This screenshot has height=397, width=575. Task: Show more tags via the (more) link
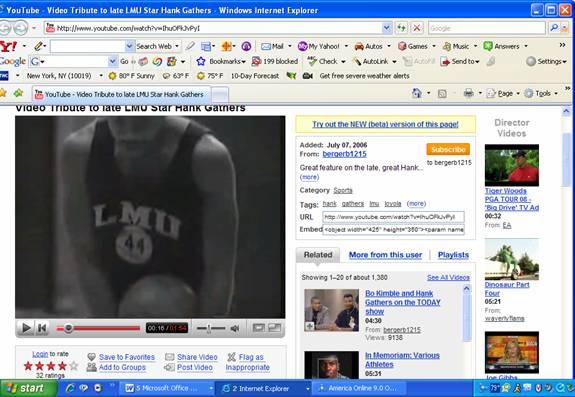pos(416,203)
